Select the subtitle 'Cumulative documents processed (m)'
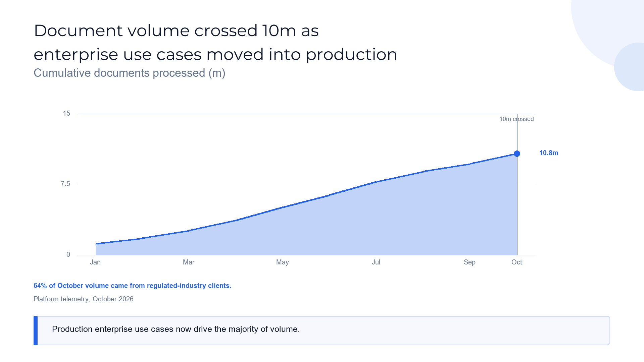644x362 pixels. (x=130, y=73)
